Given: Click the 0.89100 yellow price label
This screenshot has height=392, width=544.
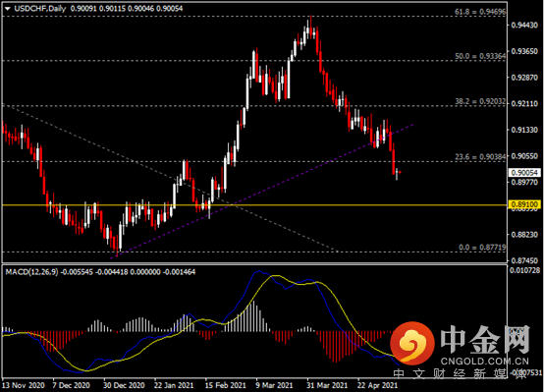Looking at the screenshot, I should pyautogui.click(x=524, y=204).
